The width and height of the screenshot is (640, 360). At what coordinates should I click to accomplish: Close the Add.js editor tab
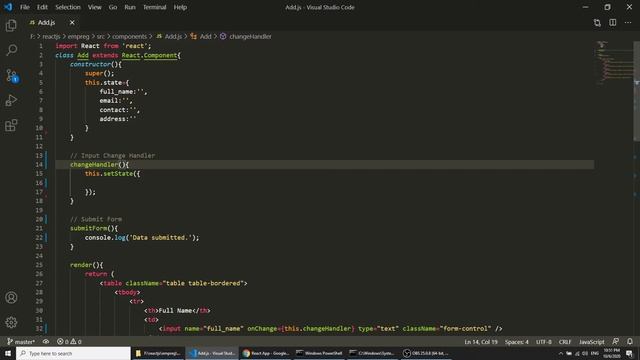click(72, 22)
